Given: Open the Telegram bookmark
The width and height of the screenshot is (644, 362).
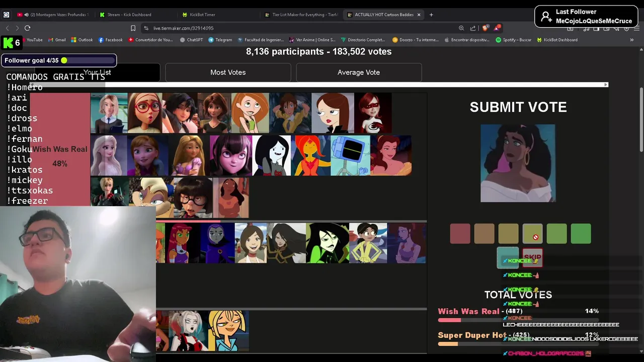Looking at the screenshot, I should [220, 40].
